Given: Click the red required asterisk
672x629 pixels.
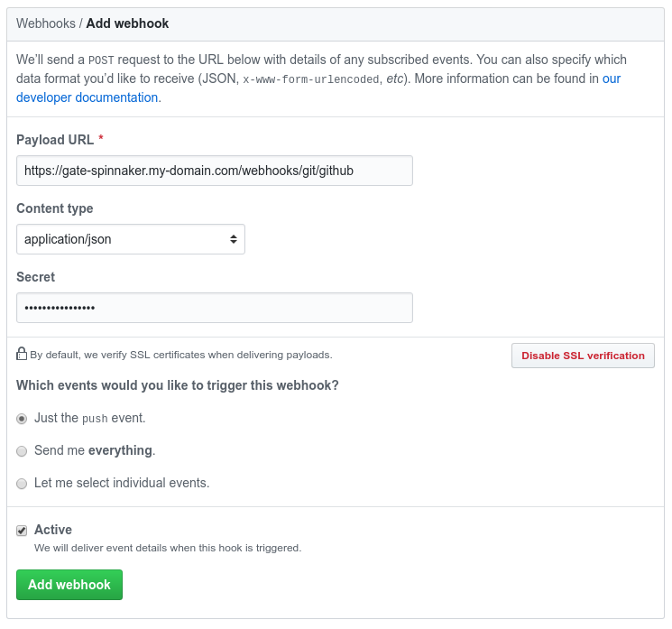Looking at the screenshot, I should [x=101, y=140].
